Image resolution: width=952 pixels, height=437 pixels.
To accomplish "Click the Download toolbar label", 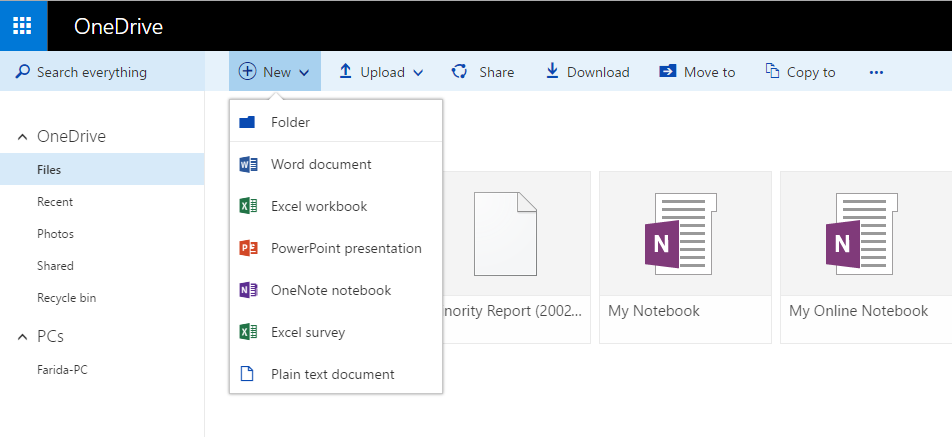I will pyautogui.click(x=598, y=72).
